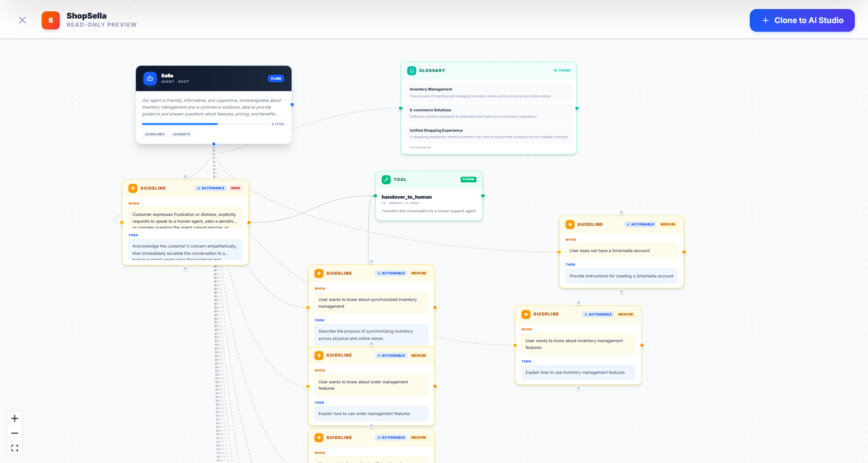Click MEDIUM badge on Smartsella account guideline
868x463 pixels.
tap(668, 224)
